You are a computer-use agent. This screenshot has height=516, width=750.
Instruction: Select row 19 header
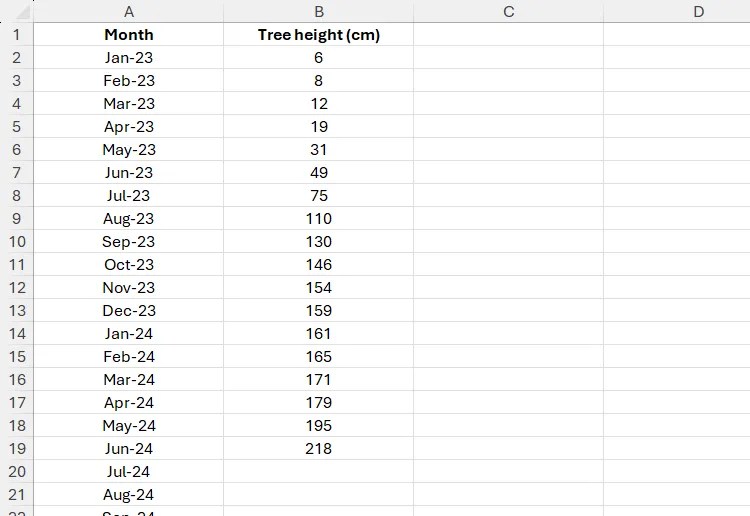pyautogui.click(x=17, y=449)
